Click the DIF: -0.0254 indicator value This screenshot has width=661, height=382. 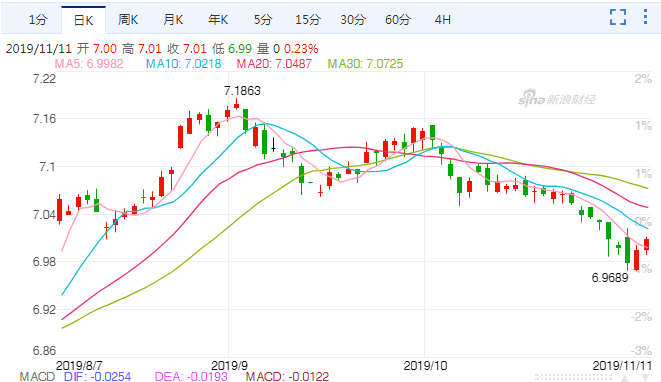(97, 376)
